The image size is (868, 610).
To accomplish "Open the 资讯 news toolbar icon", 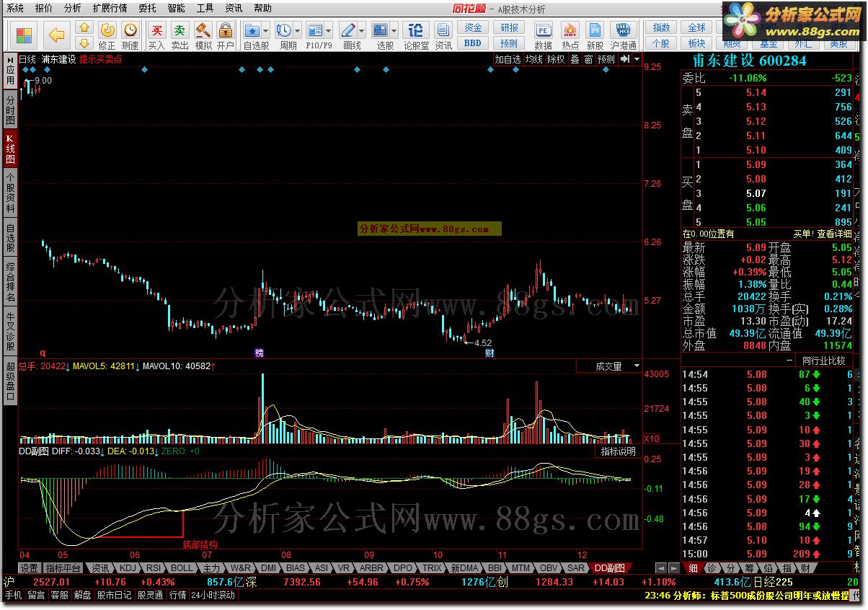I will [x=443, y=35].
